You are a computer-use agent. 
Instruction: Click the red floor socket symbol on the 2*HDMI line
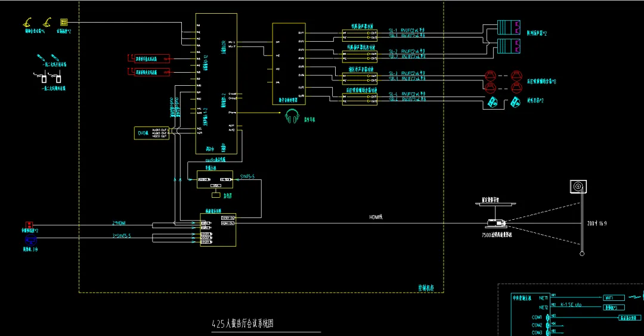pos(29,225)
